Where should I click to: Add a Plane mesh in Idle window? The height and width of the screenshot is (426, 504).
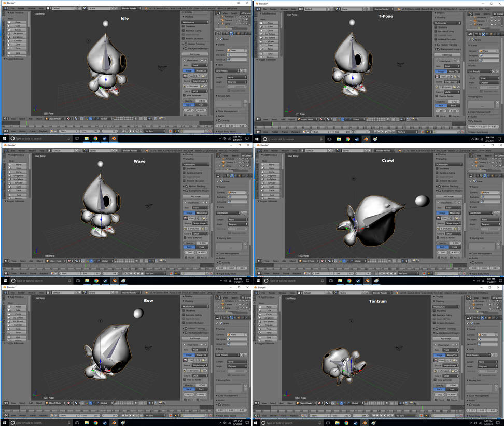tap(18, 22)
